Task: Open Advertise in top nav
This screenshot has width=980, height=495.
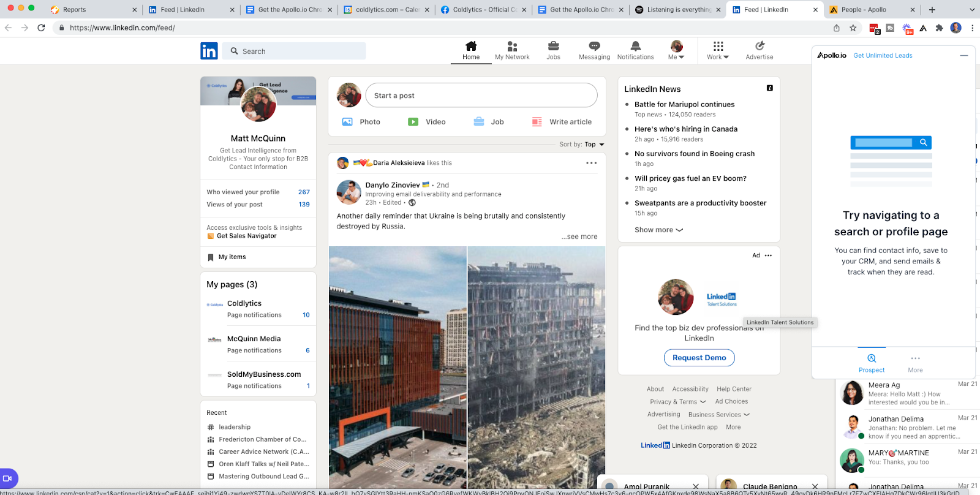Action: (759, 50)
